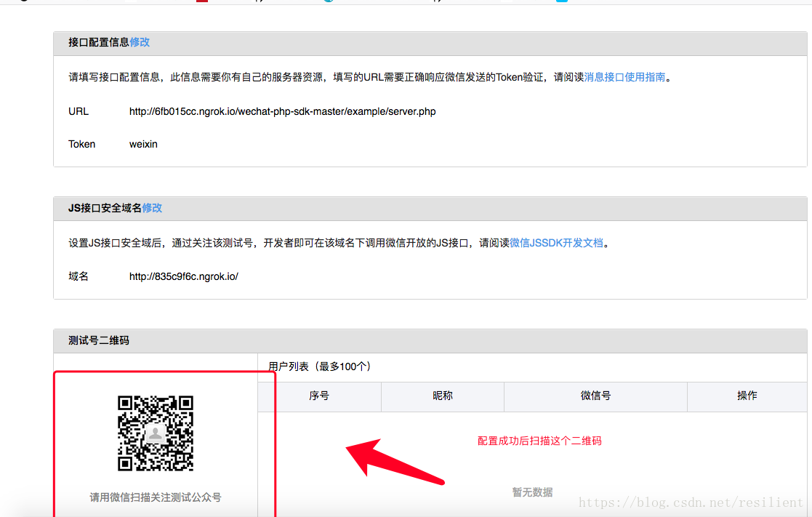Select the server.php URL value text
Viewport: 812px width, 517px height.
[282, 111]
